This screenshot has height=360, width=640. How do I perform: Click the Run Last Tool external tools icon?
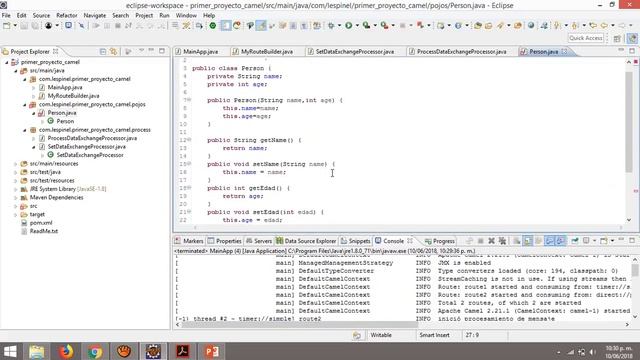384,26
